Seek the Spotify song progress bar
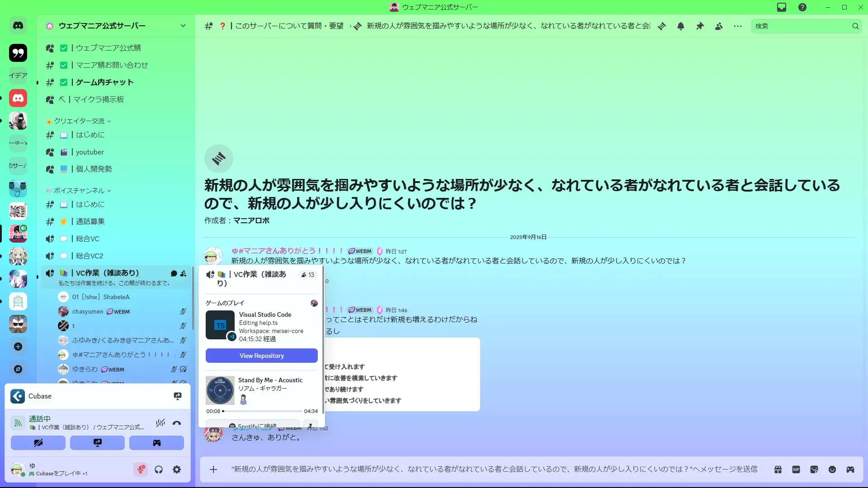The image size is (868, 488). [262, 411]
